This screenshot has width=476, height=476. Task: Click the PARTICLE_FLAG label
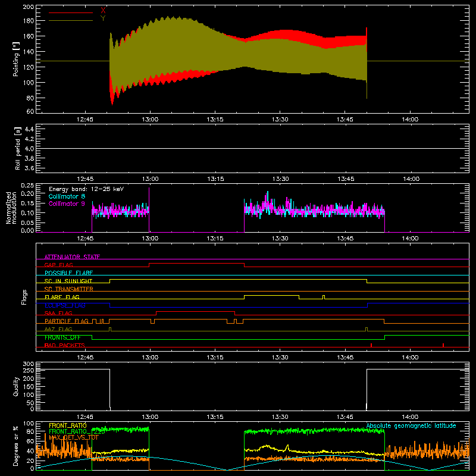pyautogui.click(x=67, y=321)
